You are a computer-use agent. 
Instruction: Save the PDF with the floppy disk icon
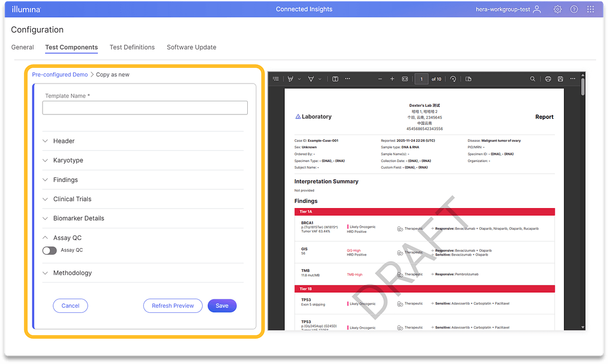point(560,79)
